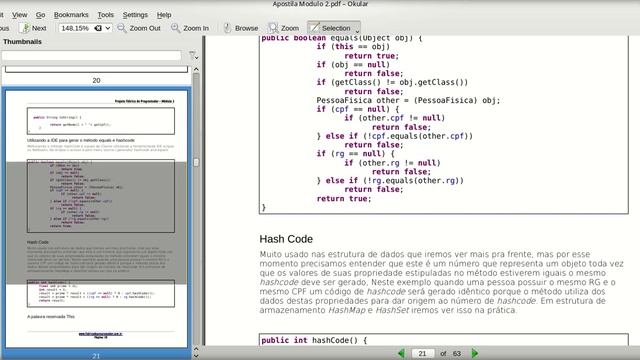
Task: Open the Bookmarks menu
Action: click(71, 15)
